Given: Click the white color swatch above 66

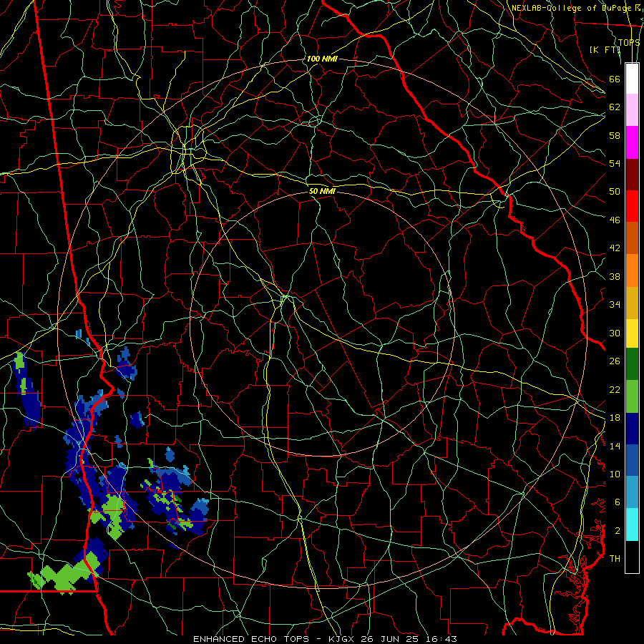Looking at the screenshot, I should pos(632,79).
